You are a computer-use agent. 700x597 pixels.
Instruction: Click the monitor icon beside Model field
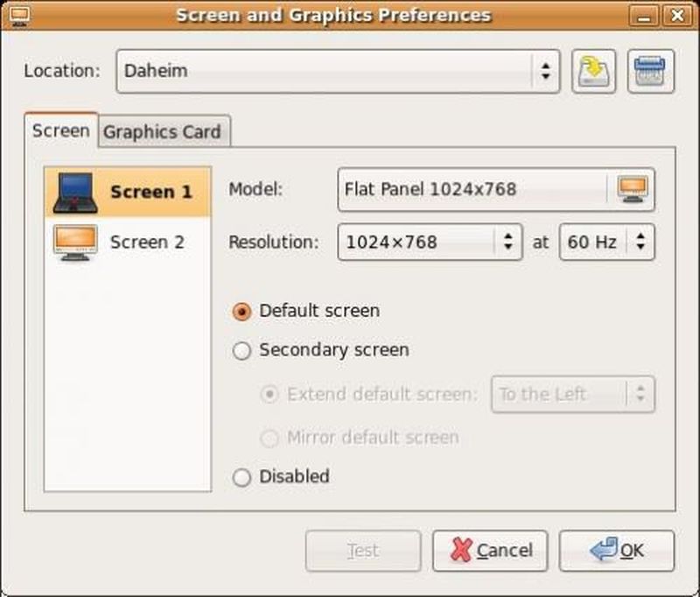[x=632, y=189]
